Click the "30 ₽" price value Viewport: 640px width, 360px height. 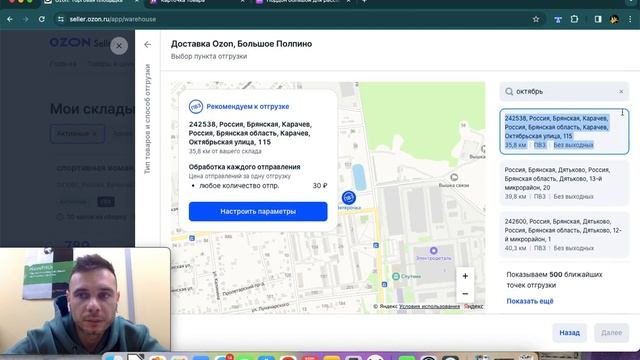click(320, 186)
